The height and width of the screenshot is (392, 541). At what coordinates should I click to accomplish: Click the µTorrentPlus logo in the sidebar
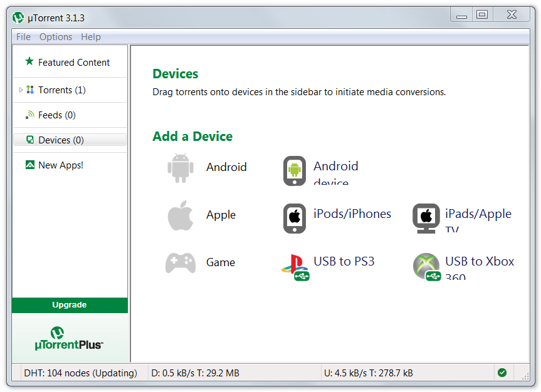coord(69,338)
